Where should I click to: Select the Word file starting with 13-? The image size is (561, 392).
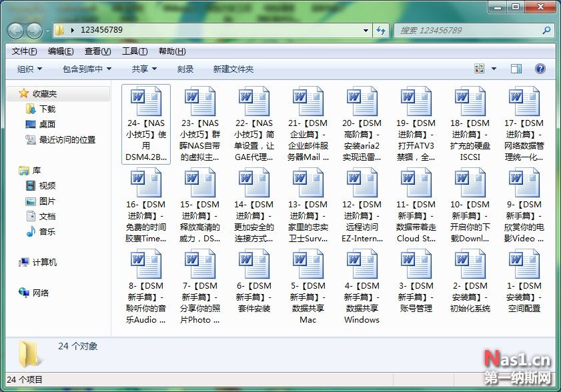[308, 205]
